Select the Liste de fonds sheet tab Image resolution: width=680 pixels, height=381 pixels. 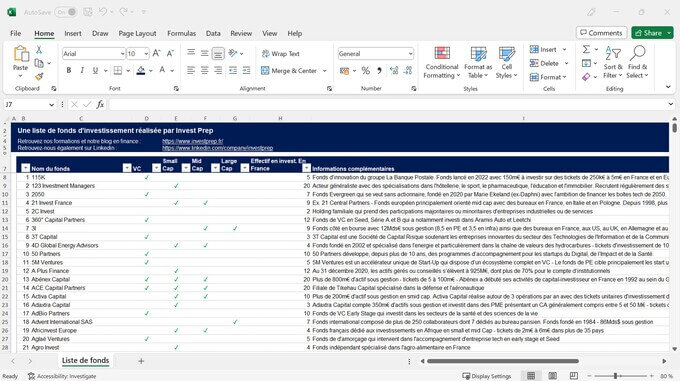coord(85,361)
